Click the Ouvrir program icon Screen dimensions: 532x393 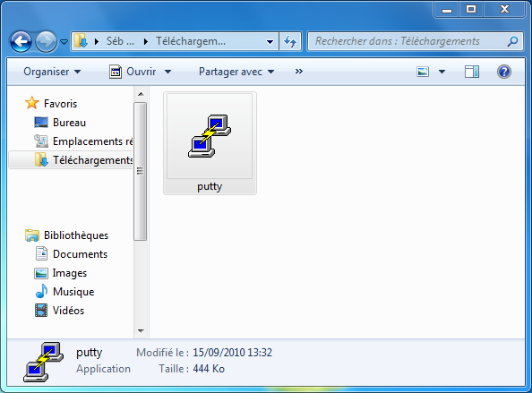click(x=116, y=72)
